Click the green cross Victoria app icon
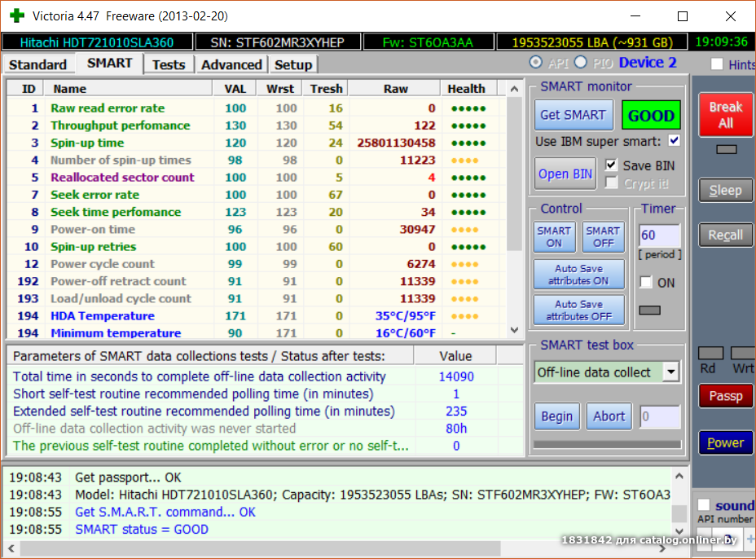The image size is (756, 559). click(17, 15)
